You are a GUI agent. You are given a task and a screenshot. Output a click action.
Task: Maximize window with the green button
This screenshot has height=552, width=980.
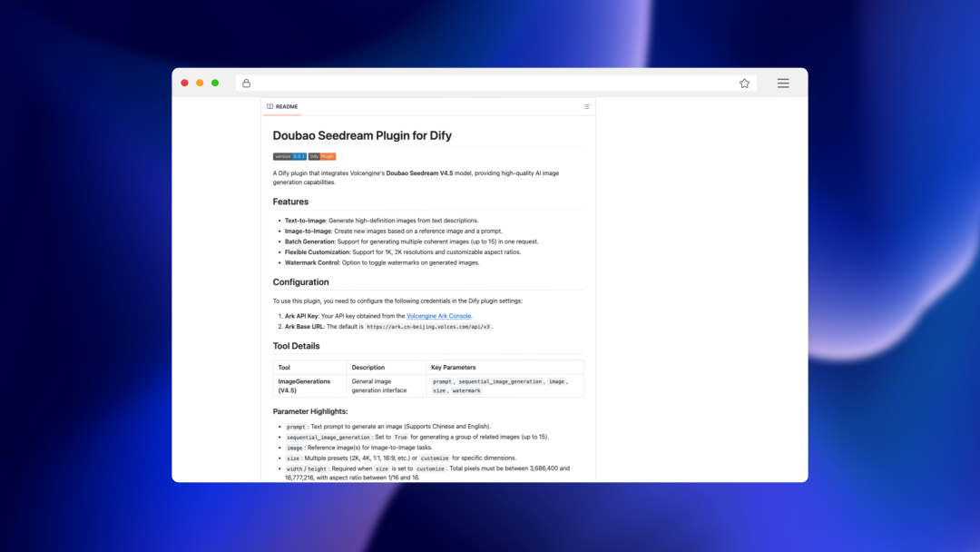(x=215, y=83)
